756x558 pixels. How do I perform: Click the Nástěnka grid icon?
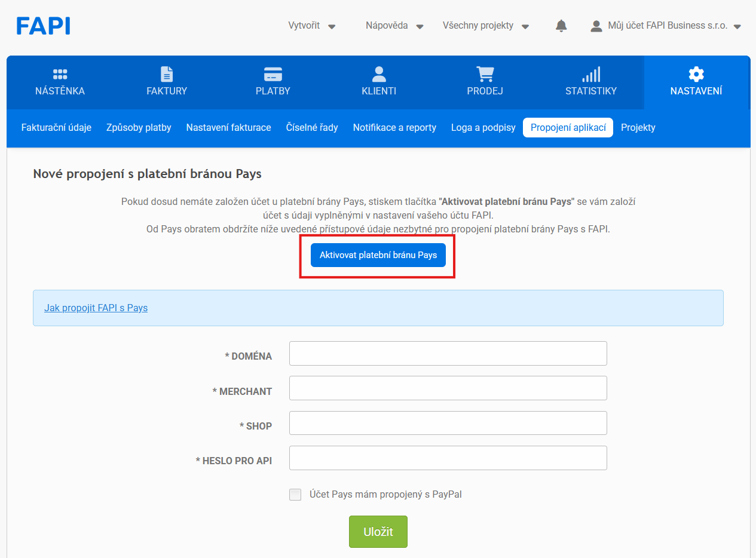click(x=60, y=74)
